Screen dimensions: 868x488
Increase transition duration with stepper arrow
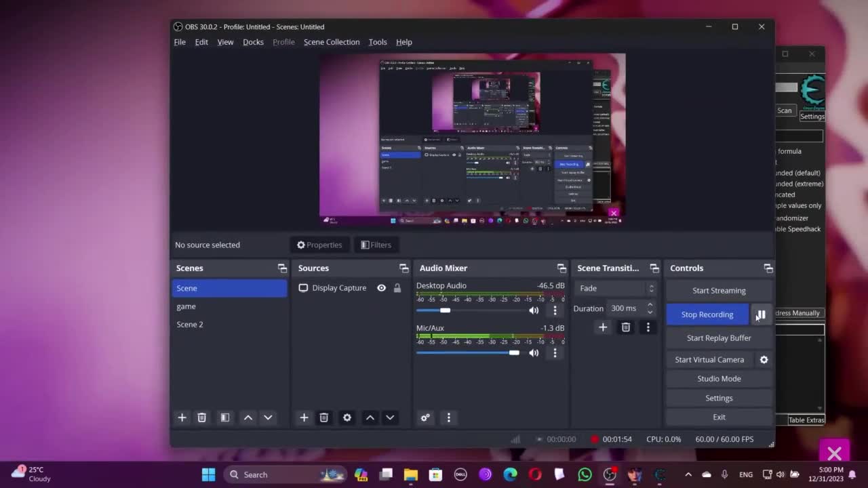click(x=650, y=305)
